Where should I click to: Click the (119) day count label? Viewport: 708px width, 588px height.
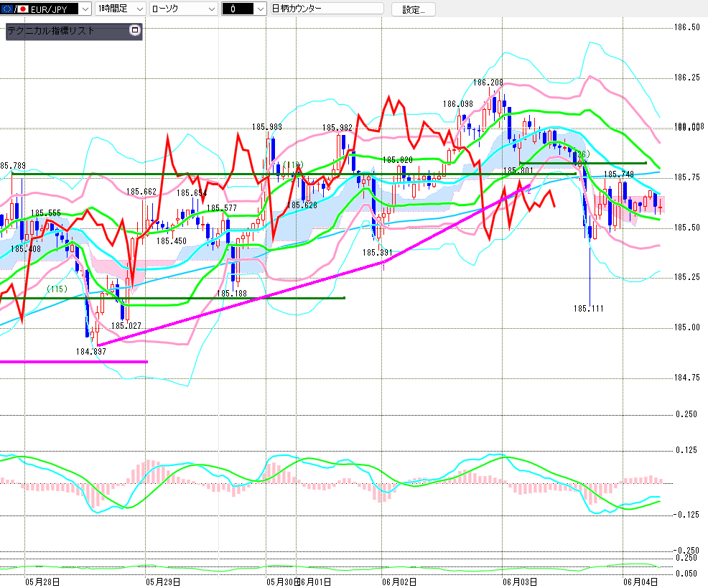tap(293, 165)
